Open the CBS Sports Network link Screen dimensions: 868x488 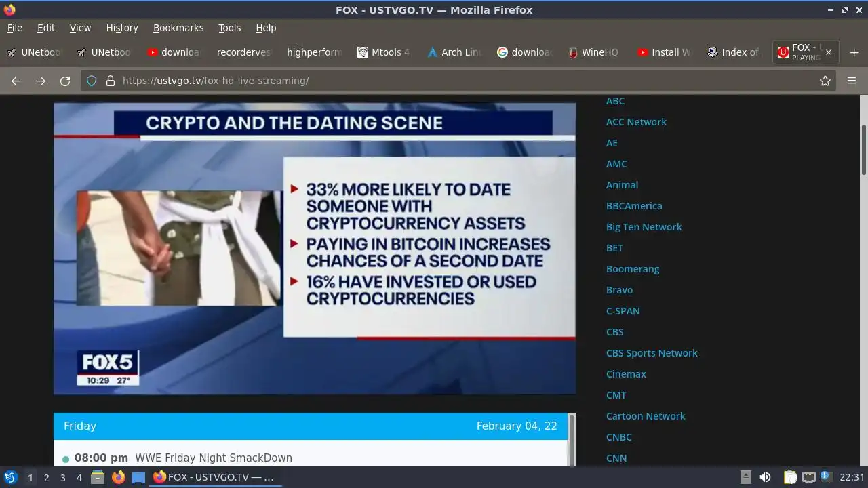[x=652, y=353]
